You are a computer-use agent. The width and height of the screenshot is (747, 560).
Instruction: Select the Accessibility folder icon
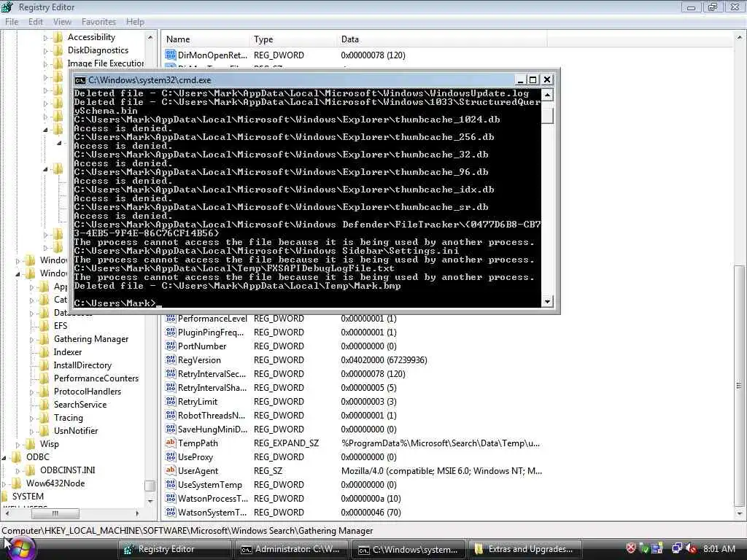tap(58, 37)
